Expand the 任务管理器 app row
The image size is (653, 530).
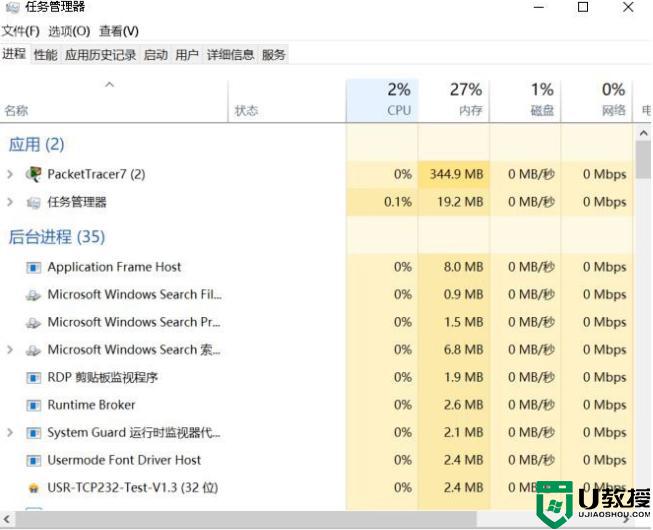tap(10, 202)
